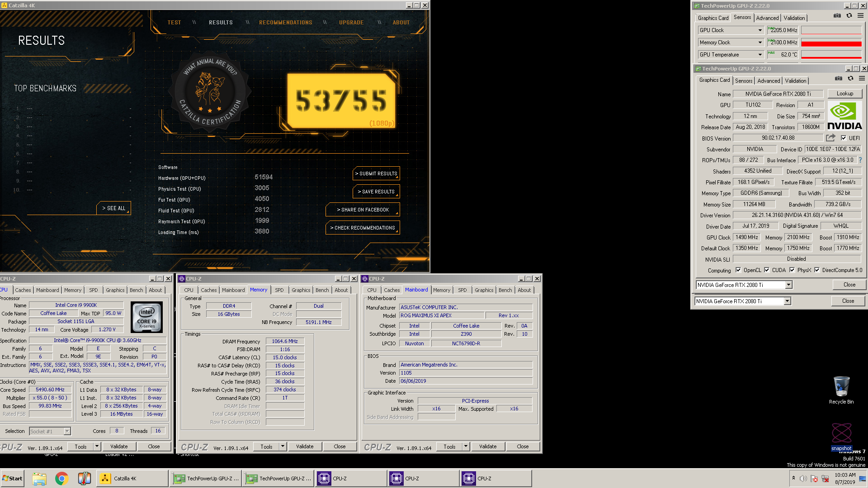This screenshot has height=488, width=868.
Task: Click the TEST tab in Catzilla
Action: coord(174,23)
